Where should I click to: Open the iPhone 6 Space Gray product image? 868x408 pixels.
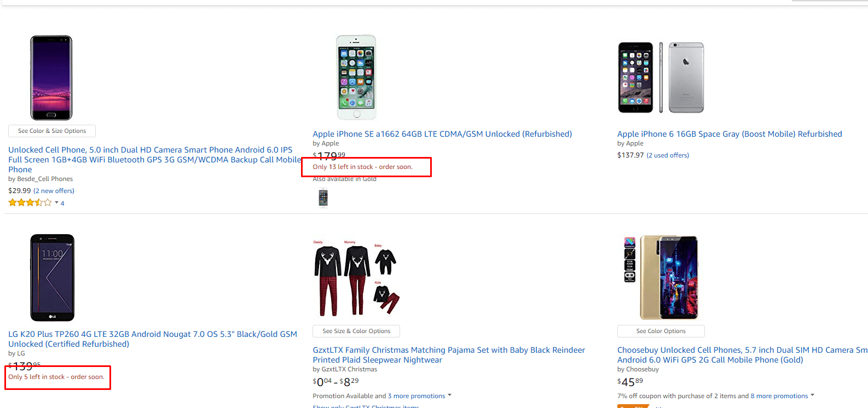pos(661,78)
